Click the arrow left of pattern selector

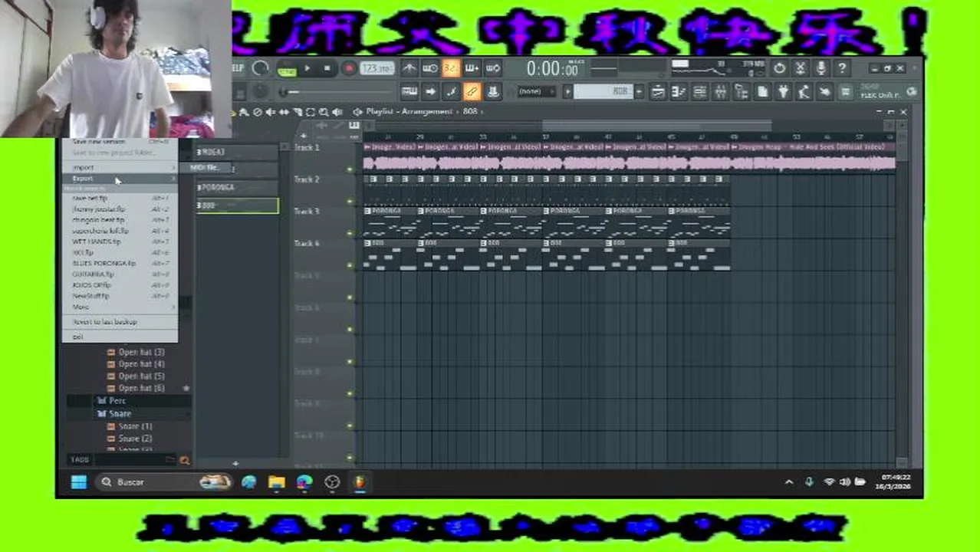coord(567,92)
